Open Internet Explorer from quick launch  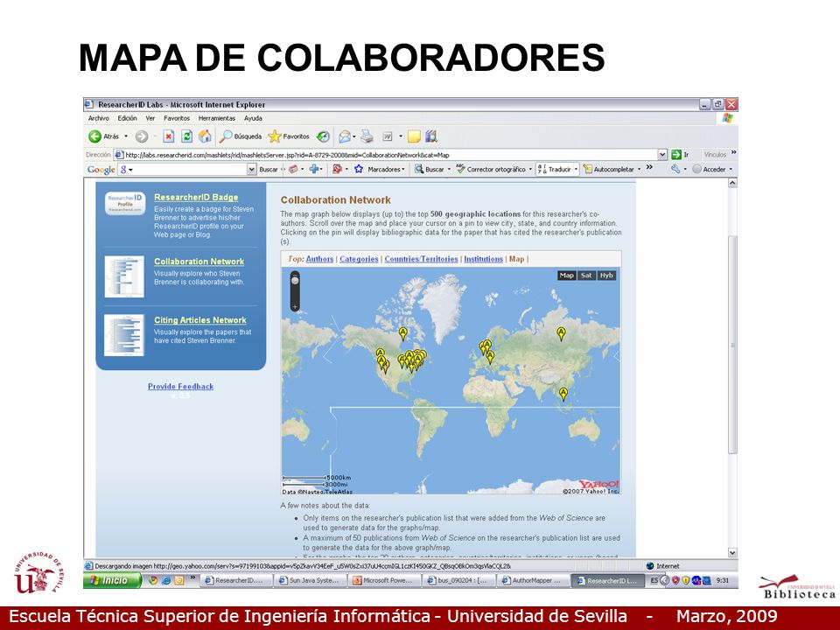click(x=166, y=580)
